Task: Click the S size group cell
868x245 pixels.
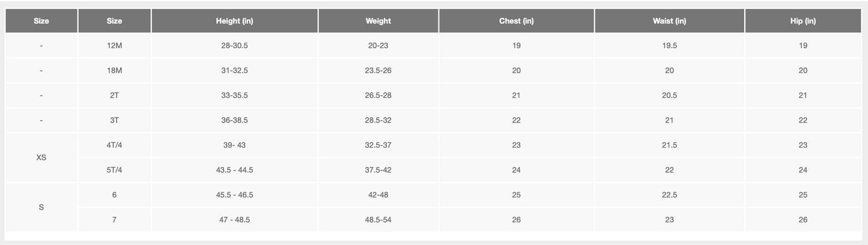Action: pyautogui.click(x=41, y=207)
